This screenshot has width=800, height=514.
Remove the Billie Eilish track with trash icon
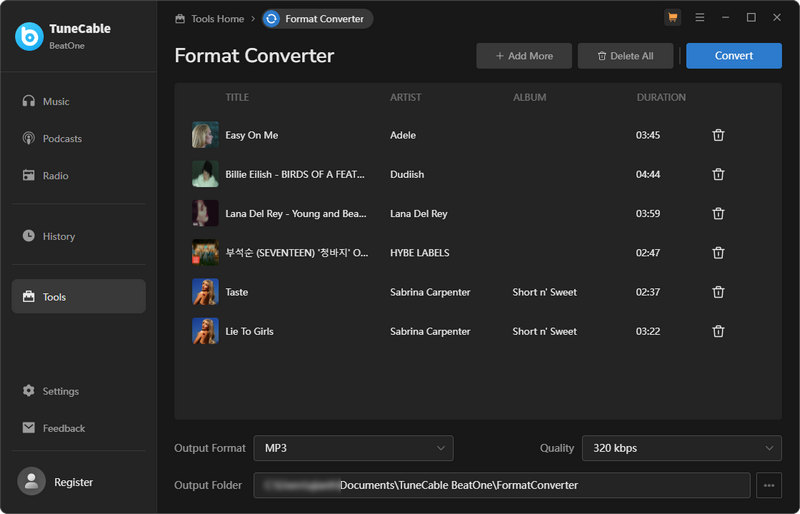point(718,175)
